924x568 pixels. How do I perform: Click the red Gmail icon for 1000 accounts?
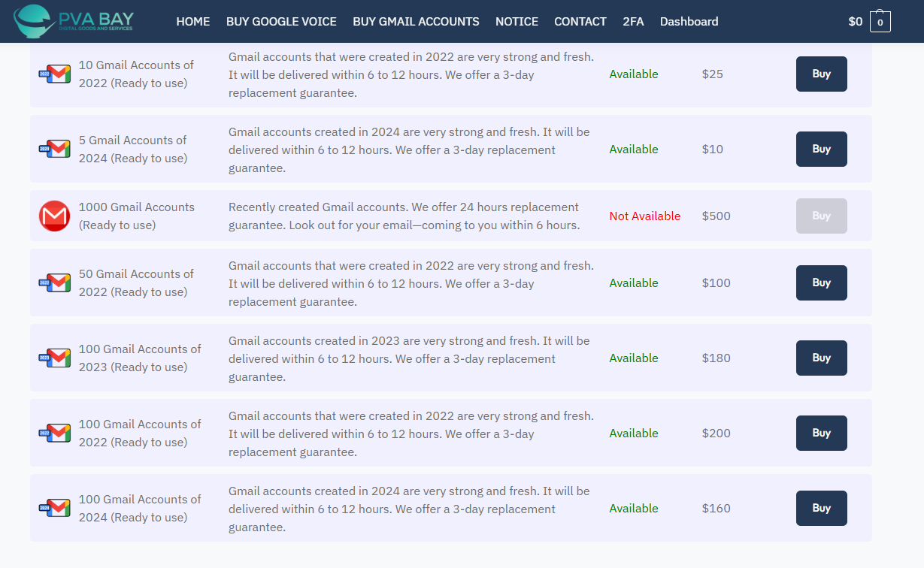[x=54, y=216]
